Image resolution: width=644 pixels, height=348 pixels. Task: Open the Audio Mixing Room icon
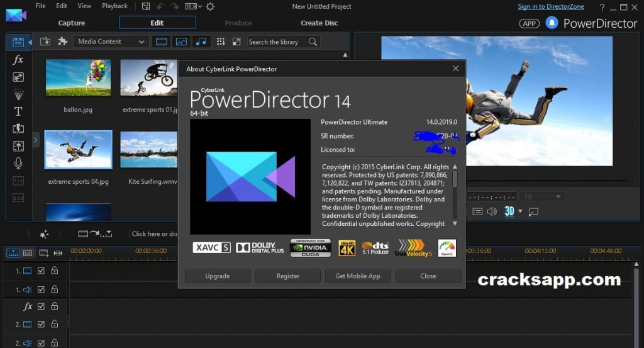18,146
